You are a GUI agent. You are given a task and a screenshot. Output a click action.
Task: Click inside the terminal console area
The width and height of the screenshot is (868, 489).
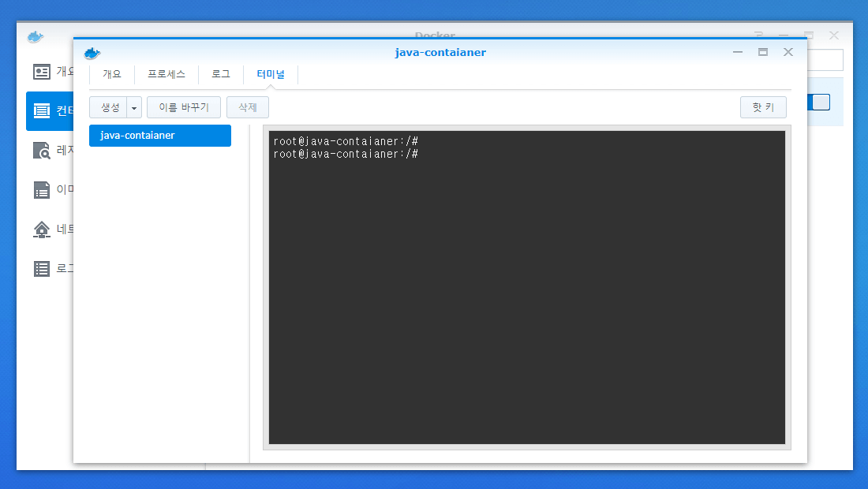pos(527,287)
